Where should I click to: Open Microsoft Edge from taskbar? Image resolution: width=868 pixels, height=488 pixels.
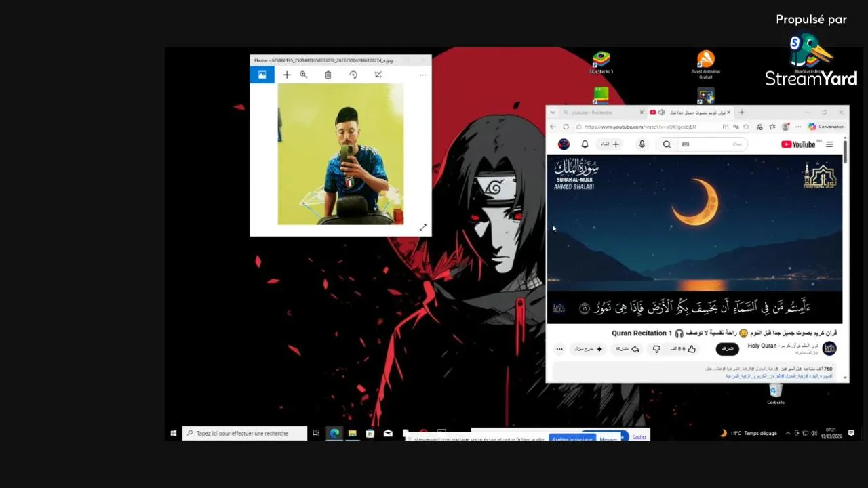click(x=335, y=433)
